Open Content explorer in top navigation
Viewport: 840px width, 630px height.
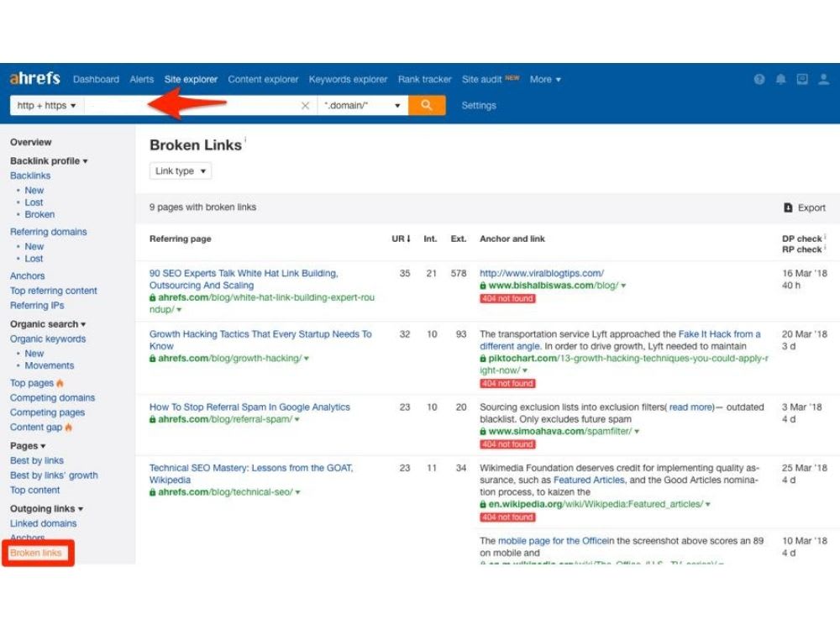(263, 79)
